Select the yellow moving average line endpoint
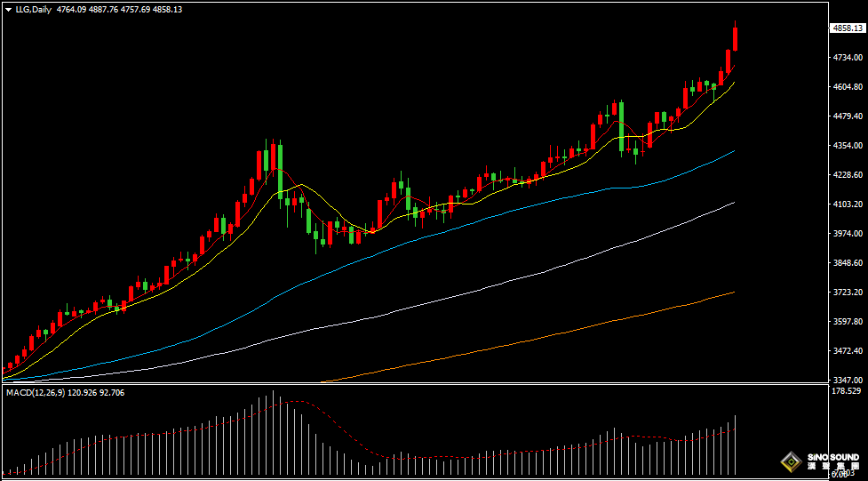 coord(734,83)
